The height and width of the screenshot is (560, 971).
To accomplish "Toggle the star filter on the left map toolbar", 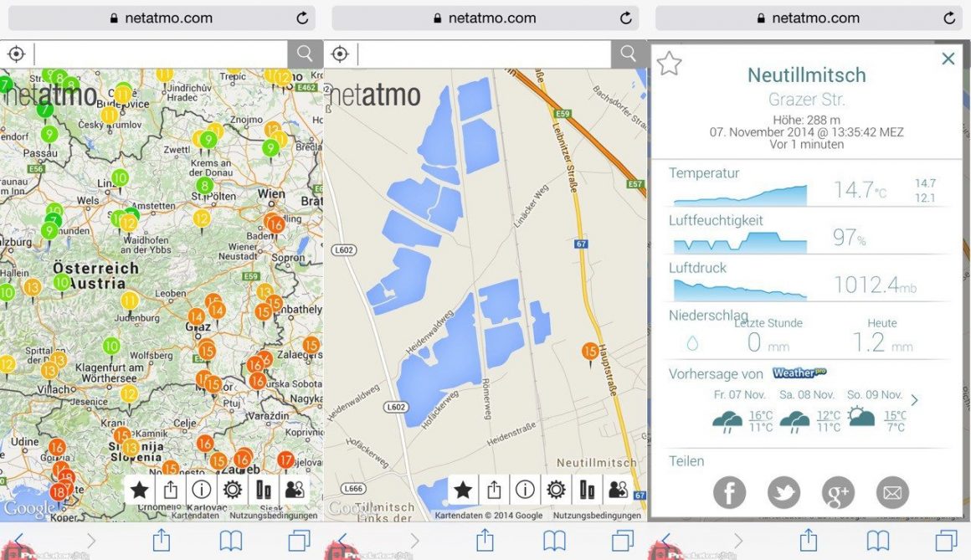I will [x=139, y=490].
